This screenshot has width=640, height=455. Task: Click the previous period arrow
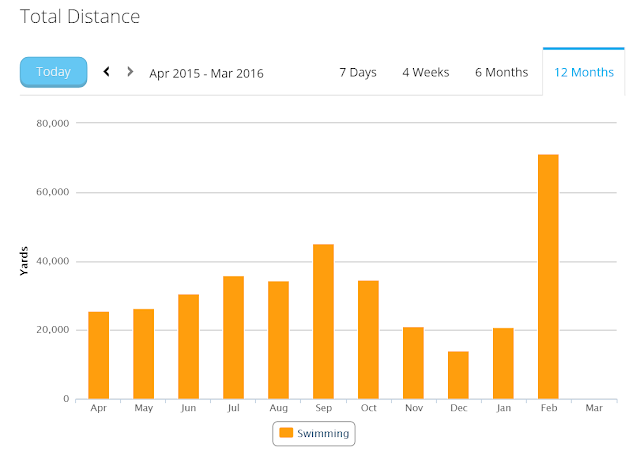[107, 72]
